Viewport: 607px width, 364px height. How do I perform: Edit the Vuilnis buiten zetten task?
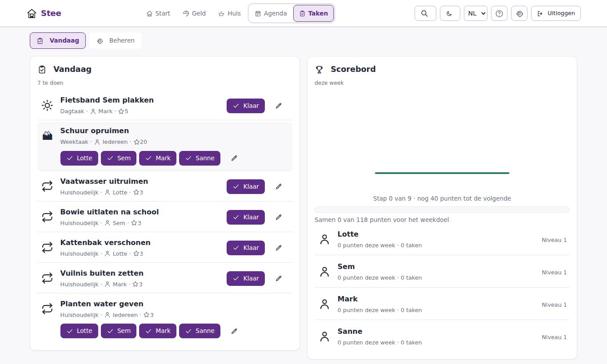(279, 278)
